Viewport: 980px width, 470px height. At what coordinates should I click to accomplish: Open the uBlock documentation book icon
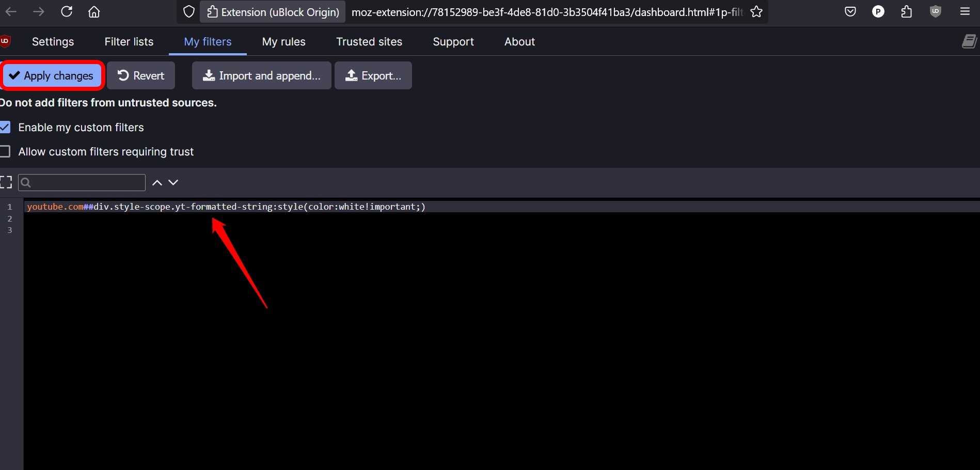tap(969, 42)
